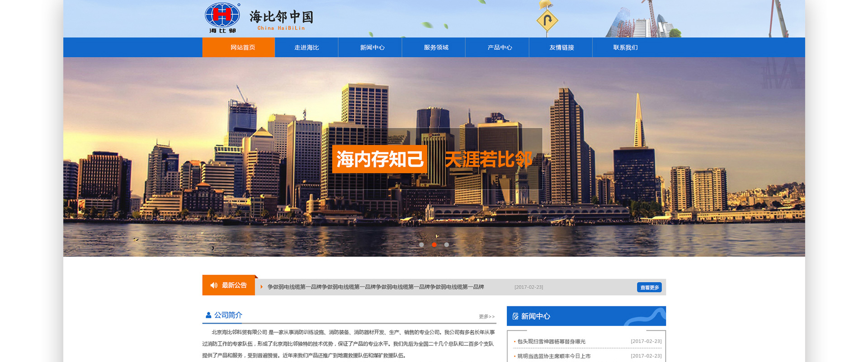Open the 走进海比 menu item
This screenshot has width=868, height=362.
307,48
